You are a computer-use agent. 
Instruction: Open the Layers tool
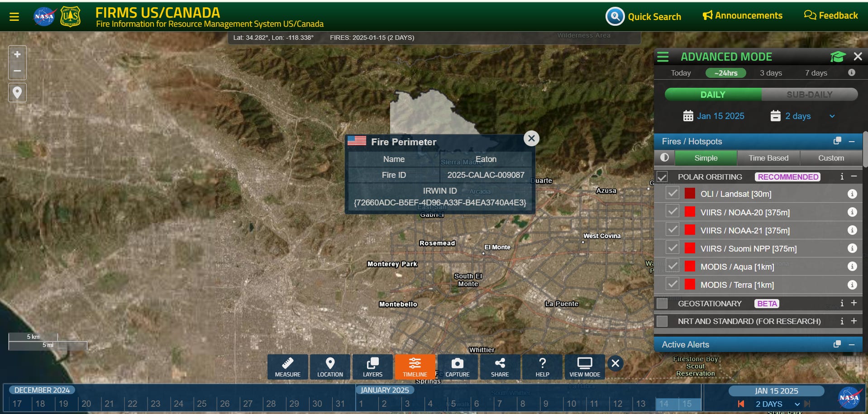[372, 367]
